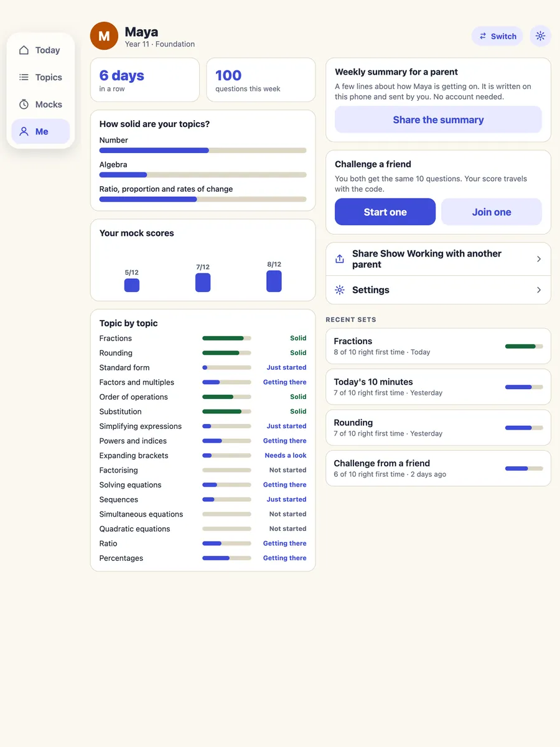The height and width of the screenshot is (747, 560).
Task: Click the Year 11 · Foundation subtitle
Action: (160, 44)
